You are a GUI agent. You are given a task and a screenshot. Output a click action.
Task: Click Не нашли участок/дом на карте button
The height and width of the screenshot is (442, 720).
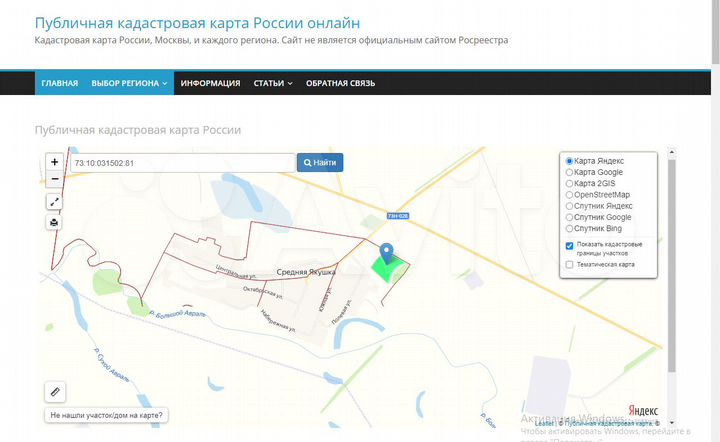point(106,415)
